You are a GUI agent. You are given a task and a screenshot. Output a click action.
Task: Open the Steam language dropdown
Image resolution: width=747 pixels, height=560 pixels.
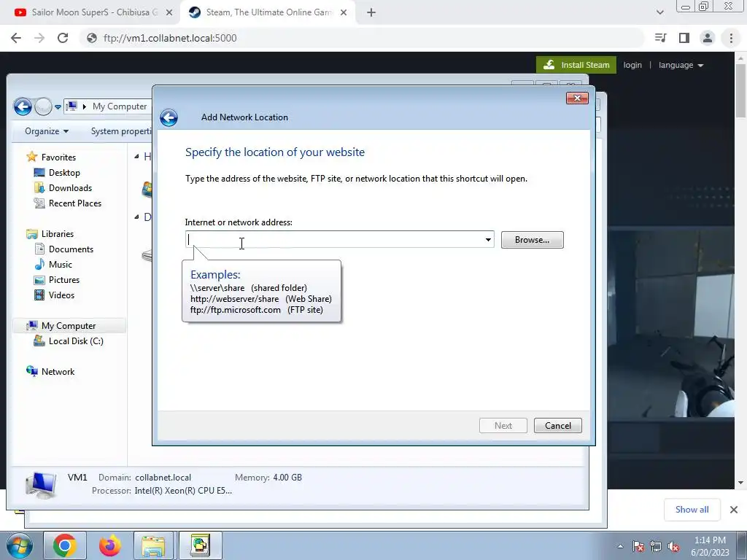coord(681,65)
